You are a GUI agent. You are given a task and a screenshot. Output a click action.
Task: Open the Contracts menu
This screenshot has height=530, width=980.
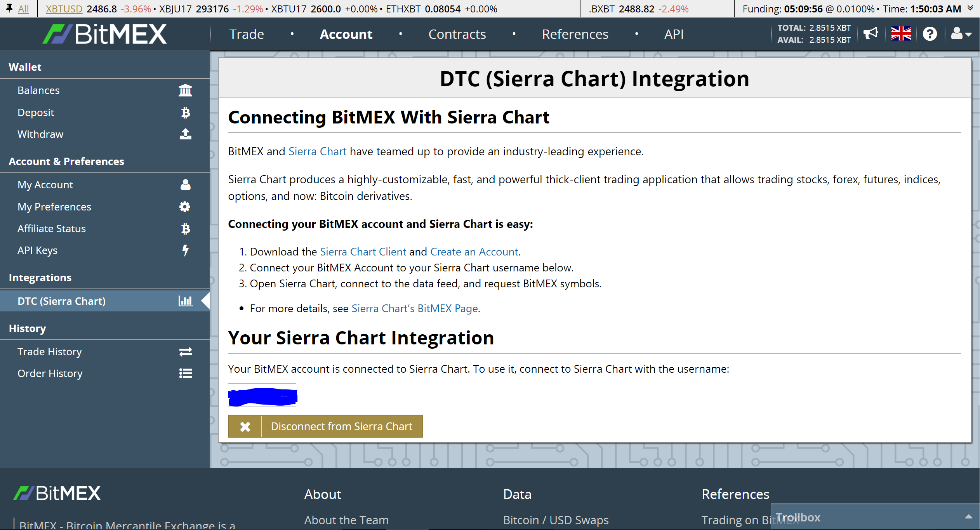coord(457,34)
